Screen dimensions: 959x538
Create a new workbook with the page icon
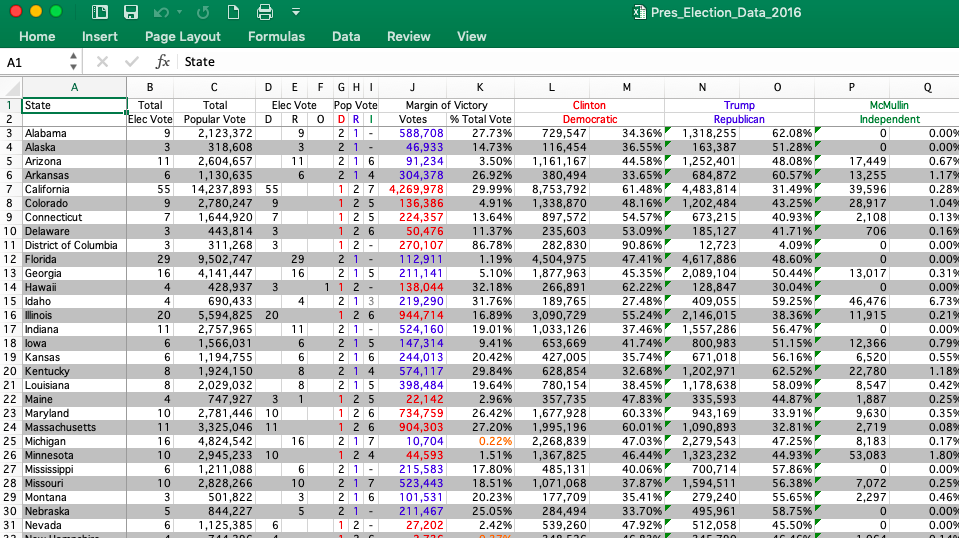click(x=233, y=12)
